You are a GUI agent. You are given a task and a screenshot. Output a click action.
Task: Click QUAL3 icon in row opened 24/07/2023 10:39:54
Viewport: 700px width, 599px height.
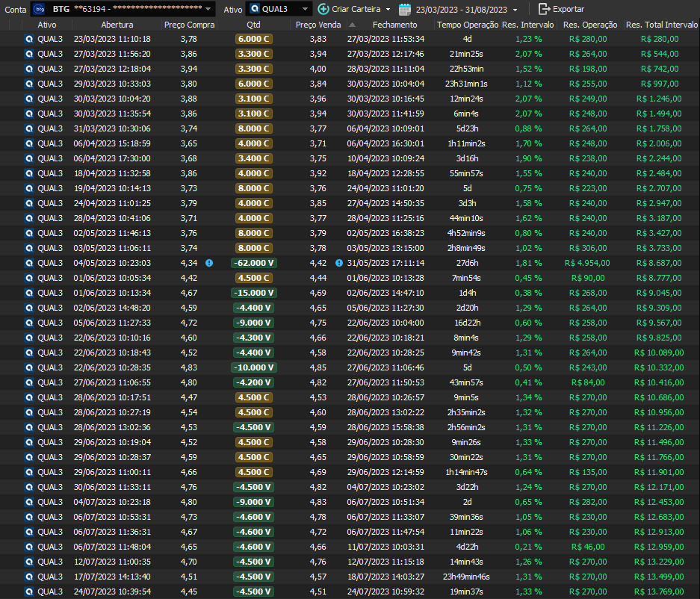pos(29,592)
